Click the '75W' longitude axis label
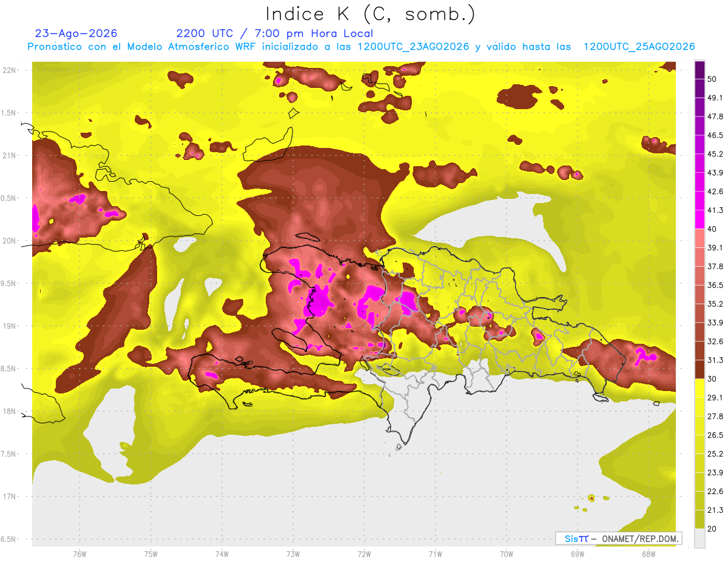The height and width of the screenshot is (562, 728). coord(151,554)
